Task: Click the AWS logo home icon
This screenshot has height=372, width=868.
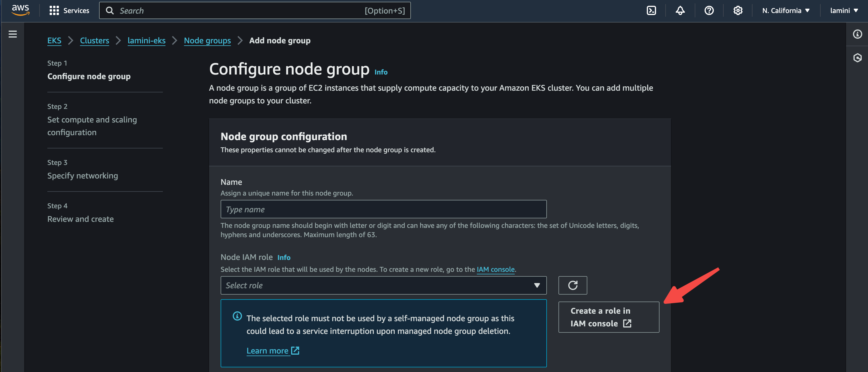Action: [21, 10]
